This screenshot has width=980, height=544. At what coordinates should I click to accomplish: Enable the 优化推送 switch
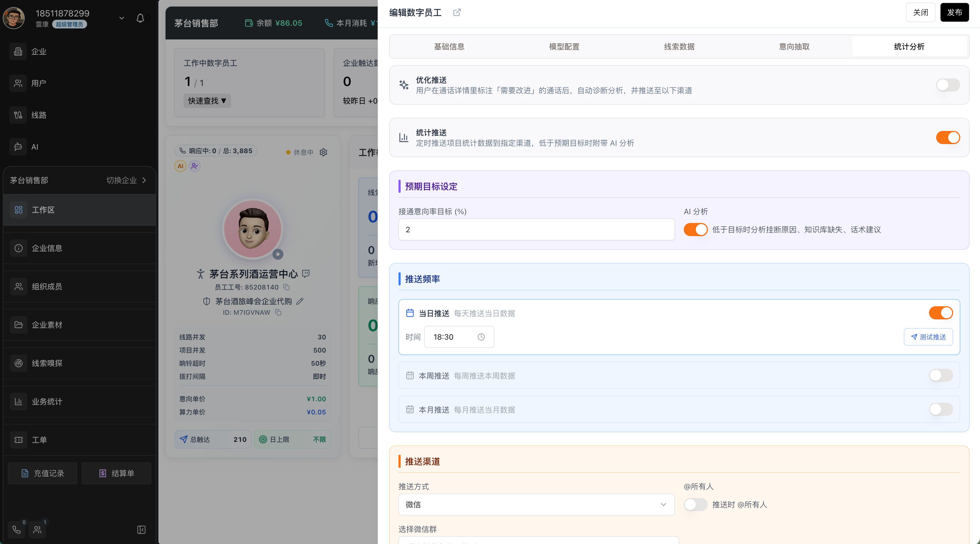pyautogui.click(x=948, y=85)
